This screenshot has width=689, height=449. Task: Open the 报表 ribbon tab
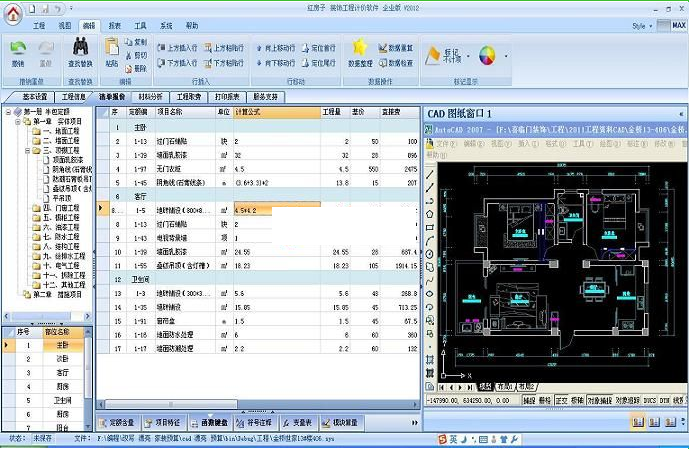pos(115,23)
